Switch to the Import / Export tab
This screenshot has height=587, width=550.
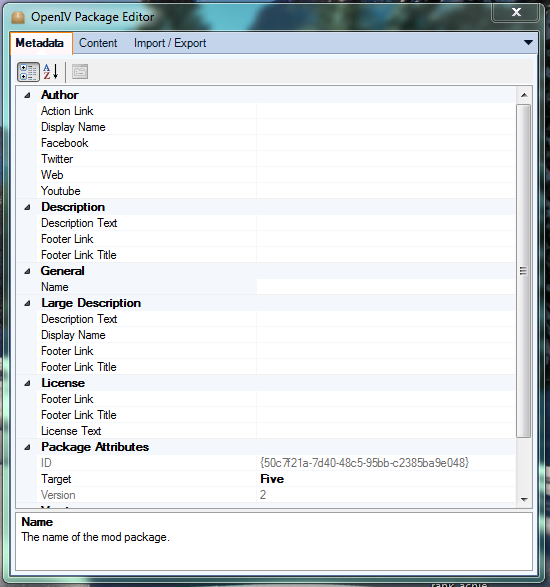pyautogui.click(x=170, y=43)
